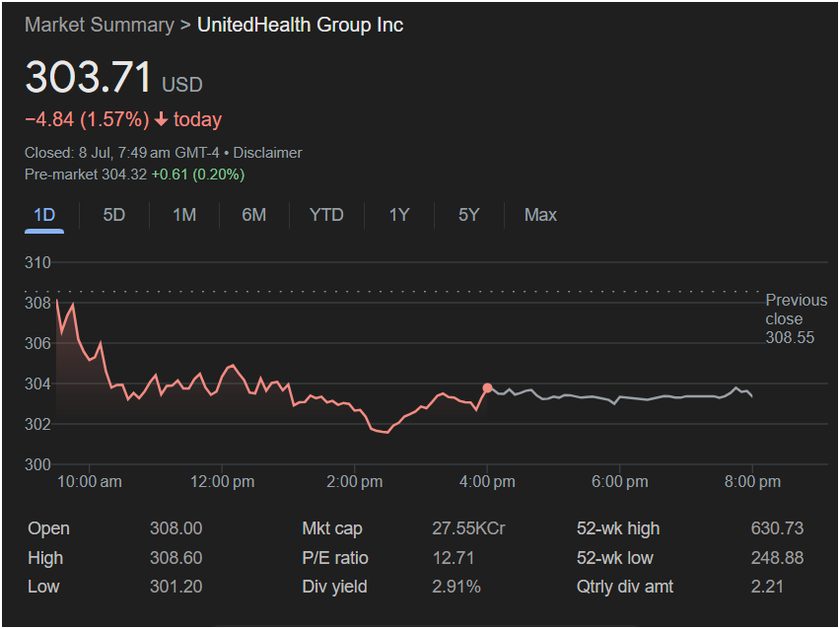Click the High value 308.60

click(175, 558)
